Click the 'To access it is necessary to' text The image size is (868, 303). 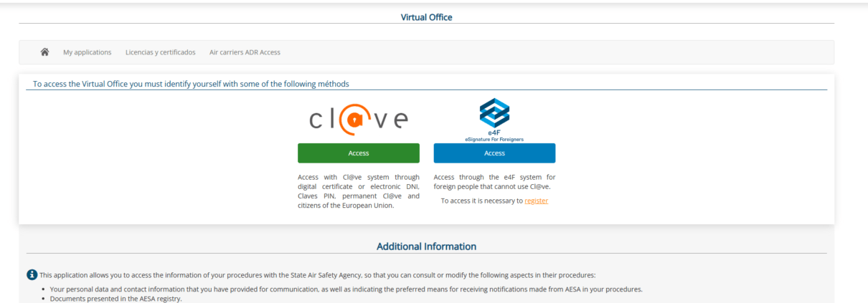(x=482, y=201)
